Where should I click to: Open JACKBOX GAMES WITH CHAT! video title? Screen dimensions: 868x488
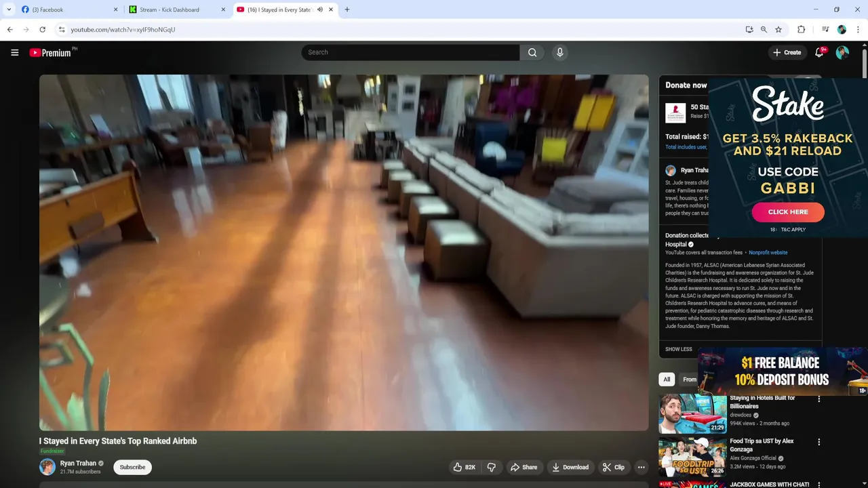pyautogui.click(x=769, y=485)
